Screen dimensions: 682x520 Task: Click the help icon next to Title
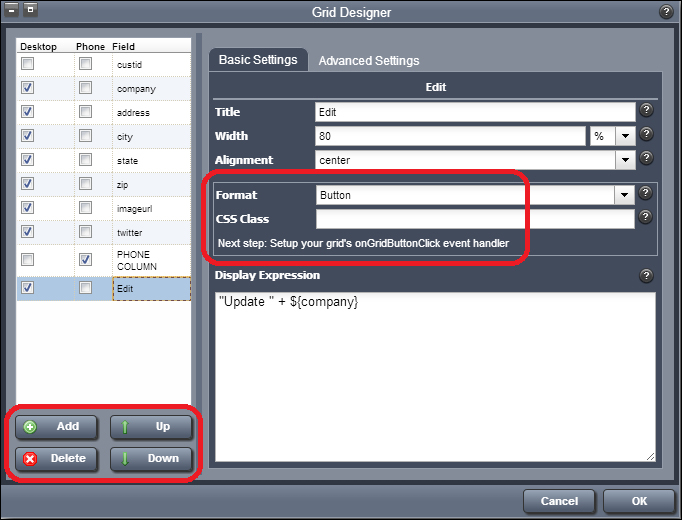pyautogui.click(x=647, y=111)
